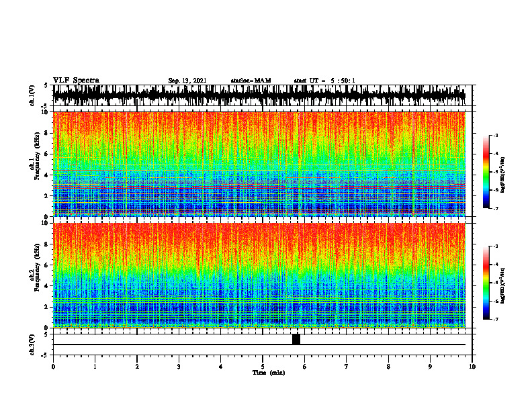This screenshot has height=411, width=532.
Task: Click the "-7" label on the ch.2 color scale
Action: pyautogui.click(x=496, y=320)
